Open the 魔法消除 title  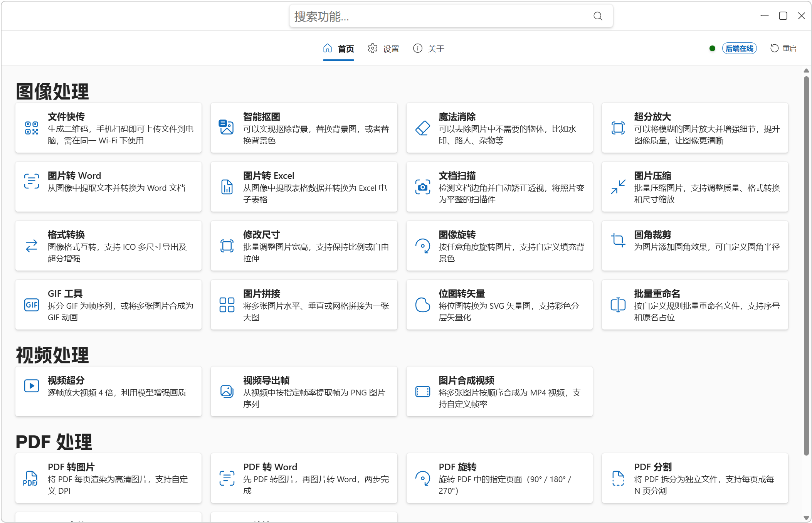(457, 117)
